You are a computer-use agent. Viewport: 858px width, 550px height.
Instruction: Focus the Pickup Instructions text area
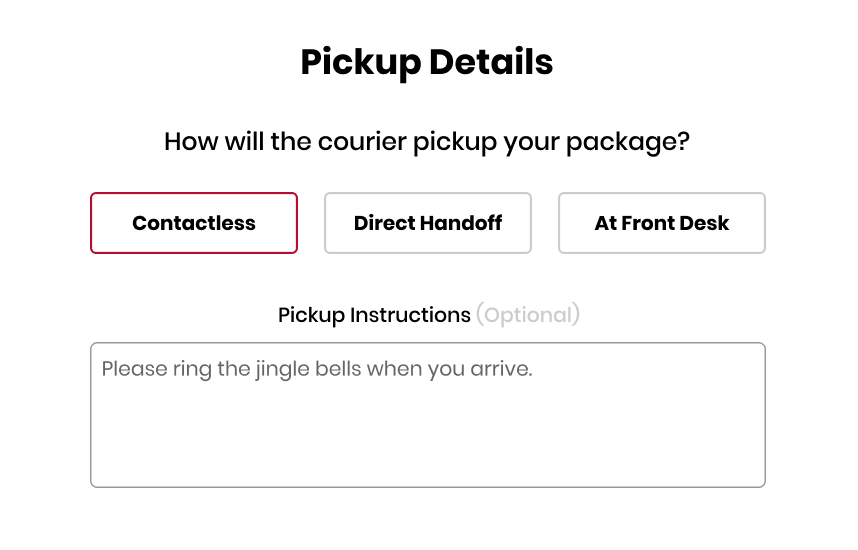click(x=428, y=415)
